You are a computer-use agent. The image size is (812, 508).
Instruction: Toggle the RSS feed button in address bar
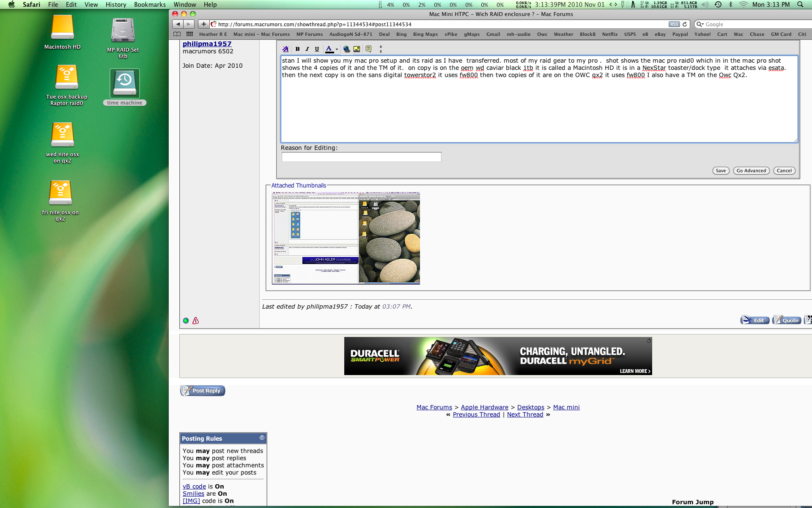tap(674, 24)
